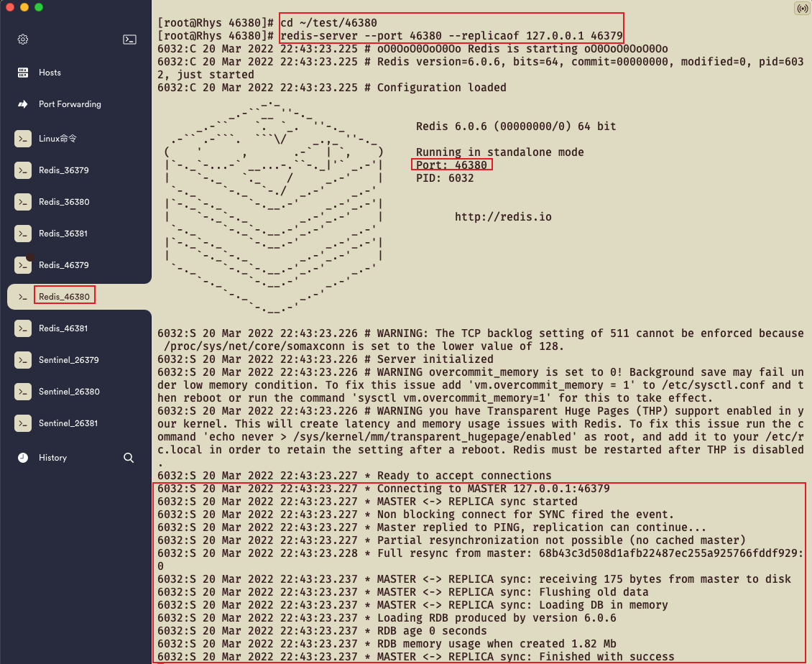Click the redis-server --replicaof command line

pos(451,36)
